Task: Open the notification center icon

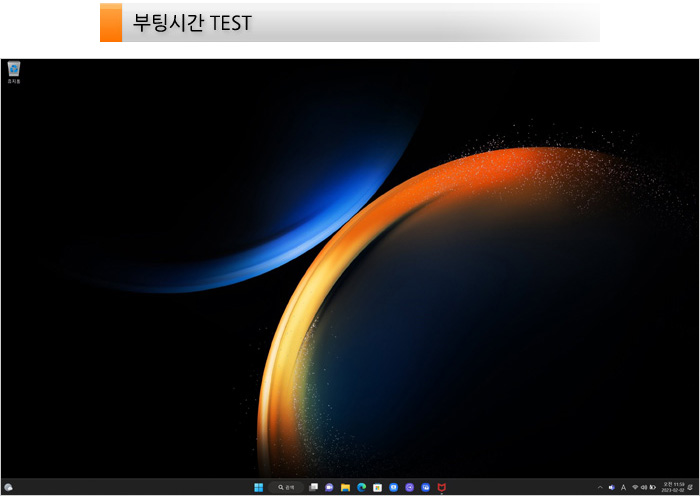Action: pos(690,487)
